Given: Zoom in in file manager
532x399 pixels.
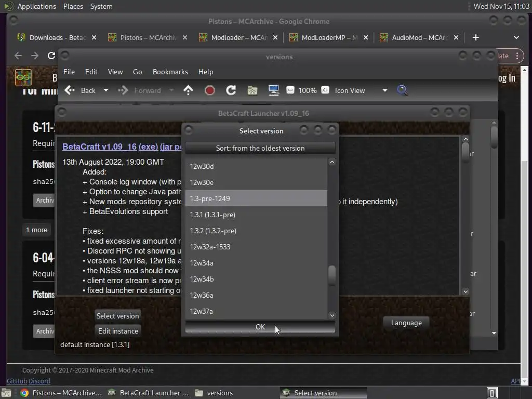Looking at the screenshot, I should coord(325,90).
